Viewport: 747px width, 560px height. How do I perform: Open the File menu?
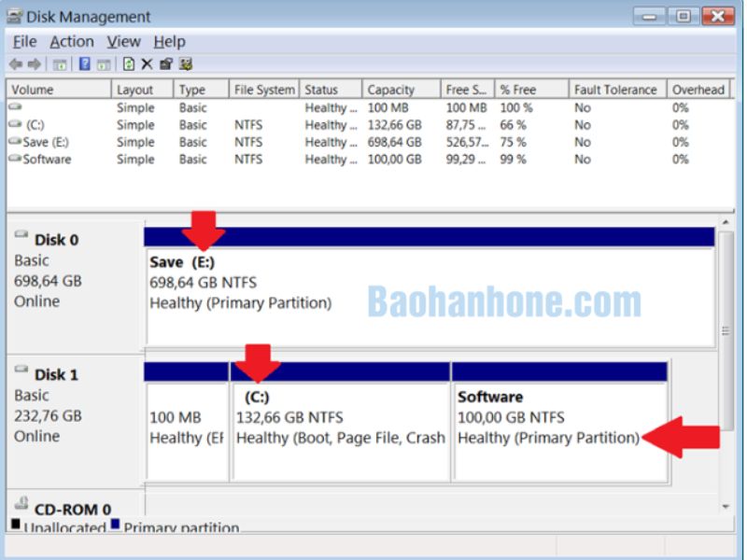(24, 42)
